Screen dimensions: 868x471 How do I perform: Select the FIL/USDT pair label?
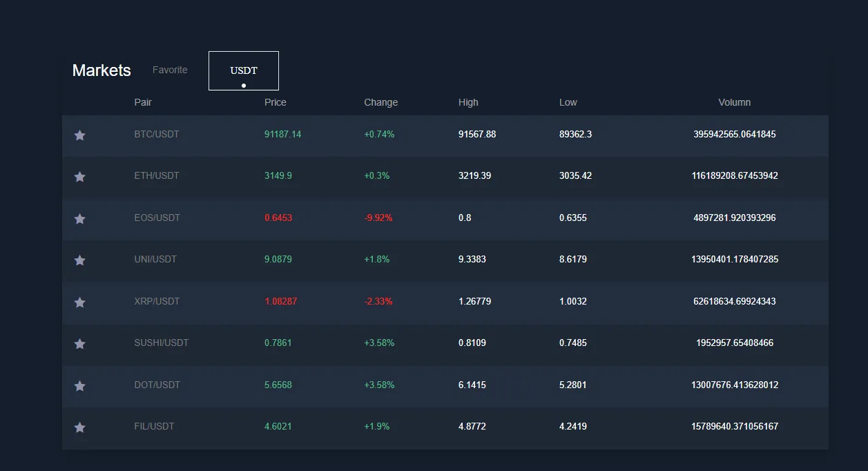coord(155,426)
